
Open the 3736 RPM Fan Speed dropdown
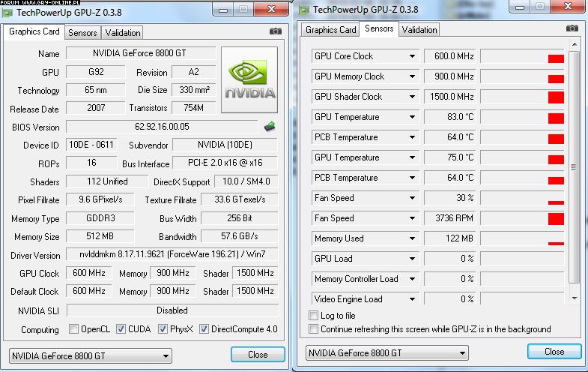pos(412,218)
